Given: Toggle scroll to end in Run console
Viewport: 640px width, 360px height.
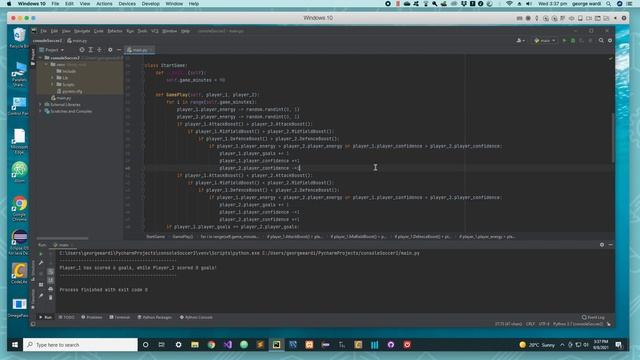Looking at the screenshot, I should [51, 280].
